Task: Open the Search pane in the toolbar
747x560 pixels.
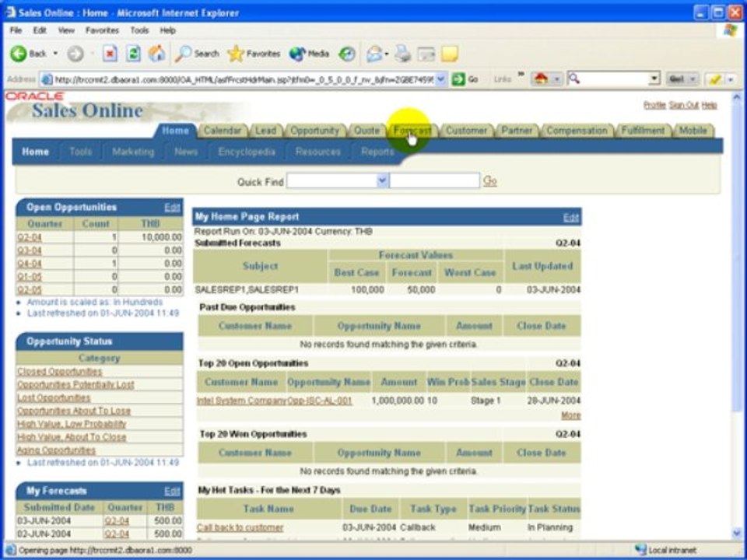Action: (x=197, y=54)
